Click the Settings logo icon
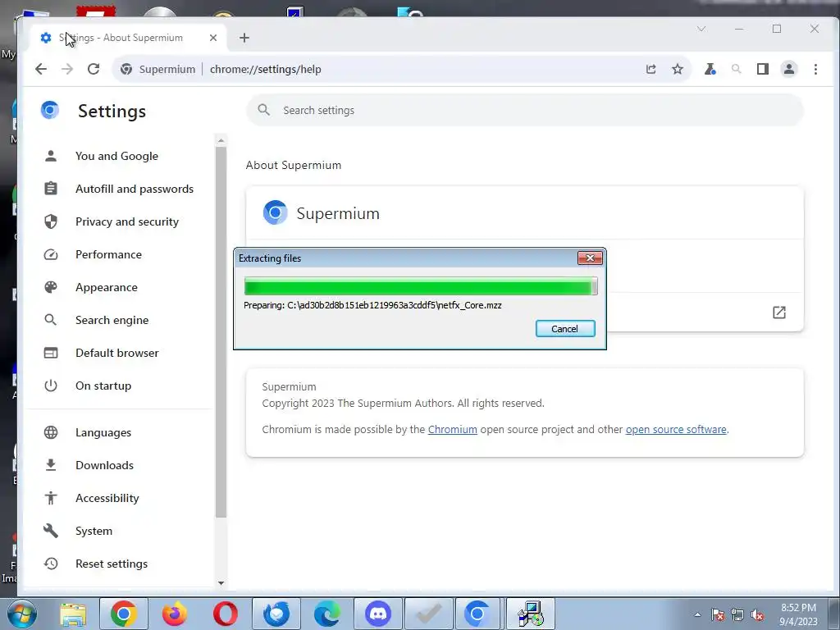The height and width of the screenshot is (630, 840). pyautogui.click(x=50, y=111)
